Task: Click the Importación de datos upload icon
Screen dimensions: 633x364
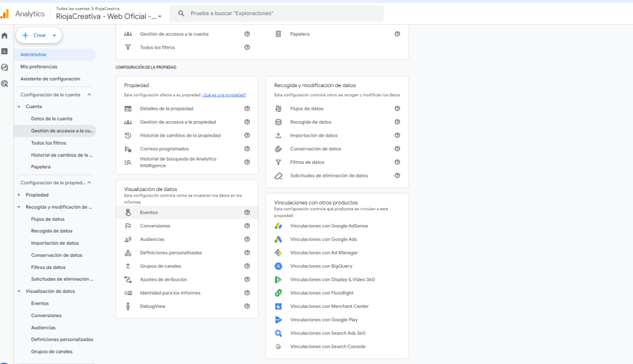Action: 278,135
